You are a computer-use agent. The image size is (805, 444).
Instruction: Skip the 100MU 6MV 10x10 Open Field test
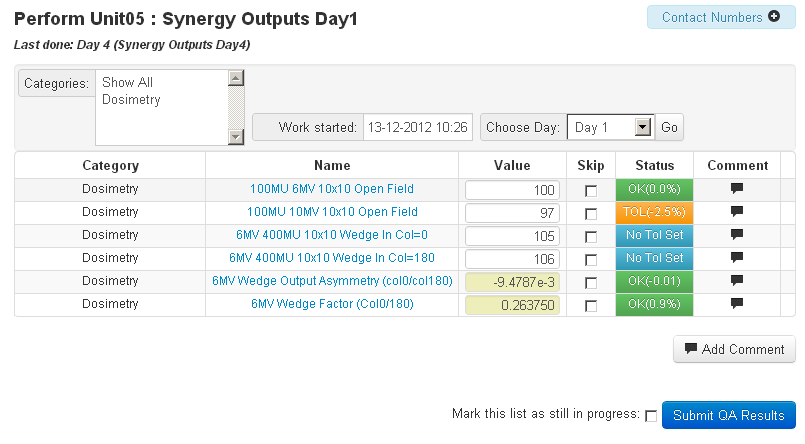click(591, 190)
